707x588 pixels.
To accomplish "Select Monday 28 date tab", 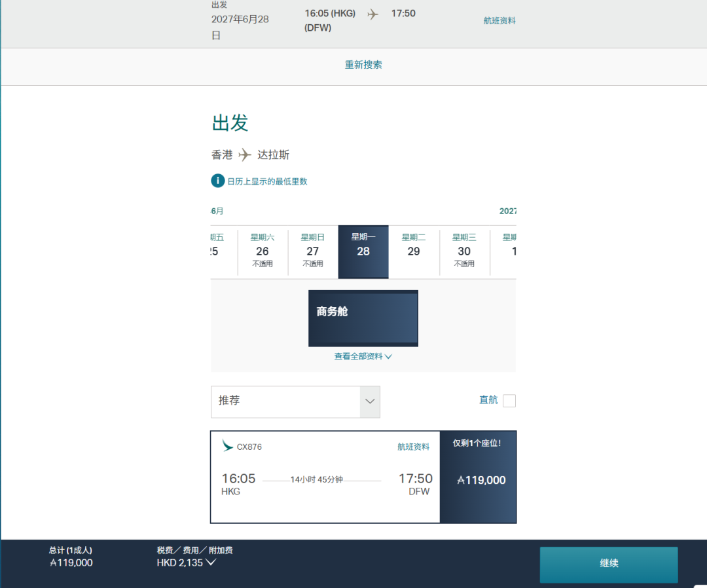I will tap(363, 251).
